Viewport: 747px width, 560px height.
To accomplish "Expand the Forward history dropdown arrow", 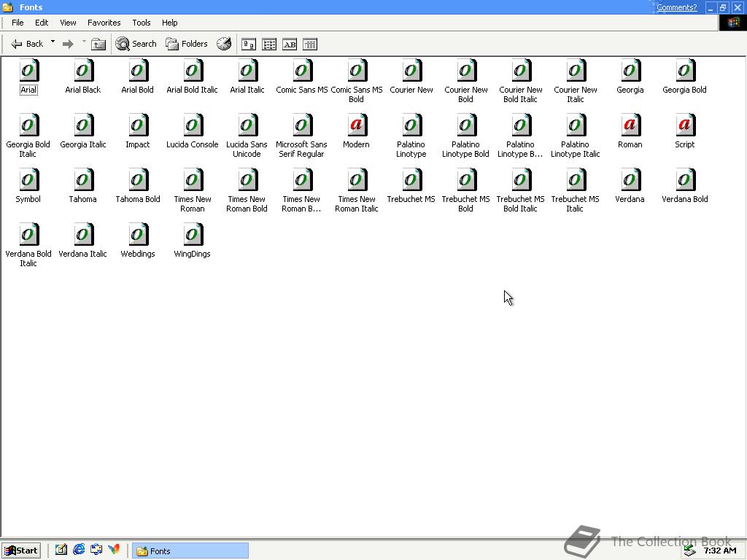I will pos(84,42).
